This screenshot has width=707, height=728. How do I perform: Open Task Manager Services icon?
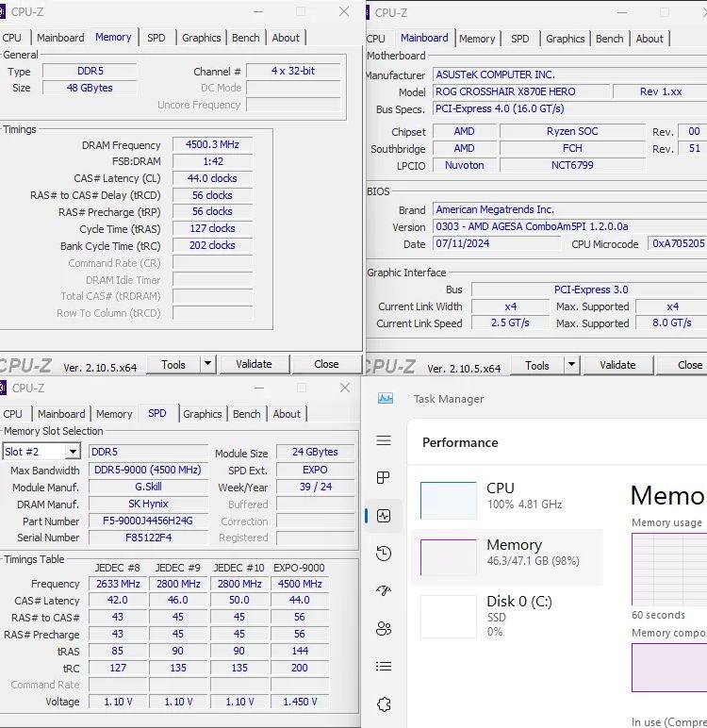pos(384,703)
